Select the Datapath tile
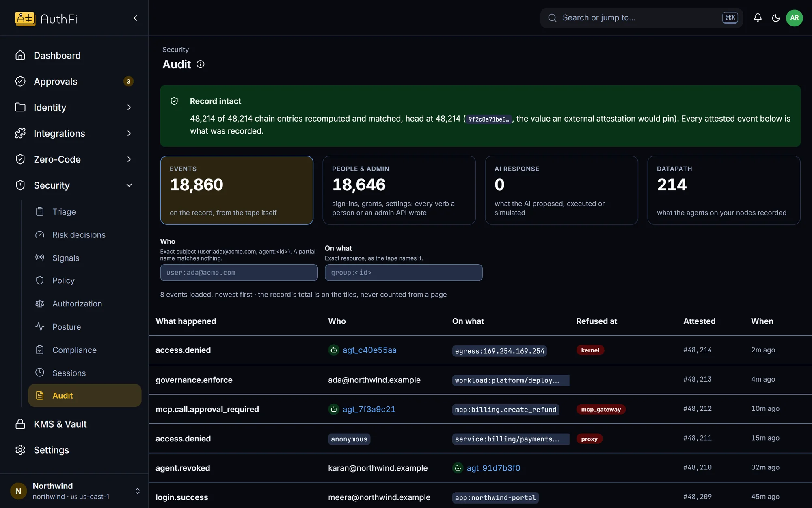This screenshot has height=508, width=812. click(x=724, y=190)
